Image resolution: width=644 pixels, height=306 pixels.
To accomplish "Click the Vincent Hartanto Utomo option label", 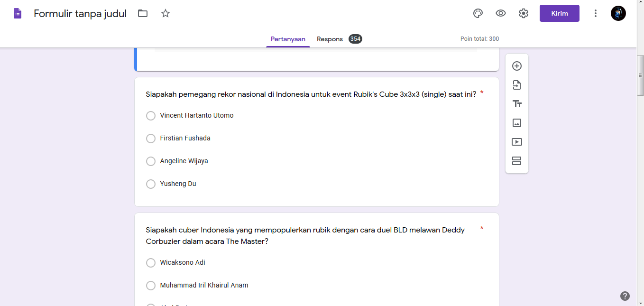I will pyautogui.click(x=197, y=115).
